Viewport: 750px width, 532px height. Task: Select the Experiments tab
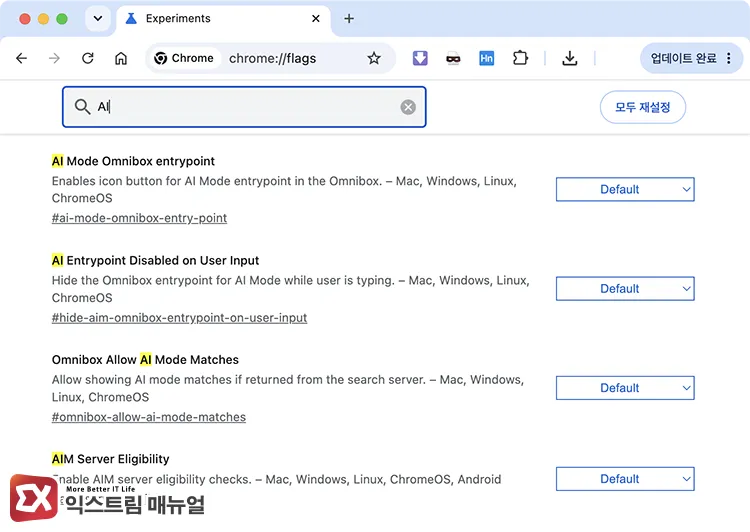(223, 19)
